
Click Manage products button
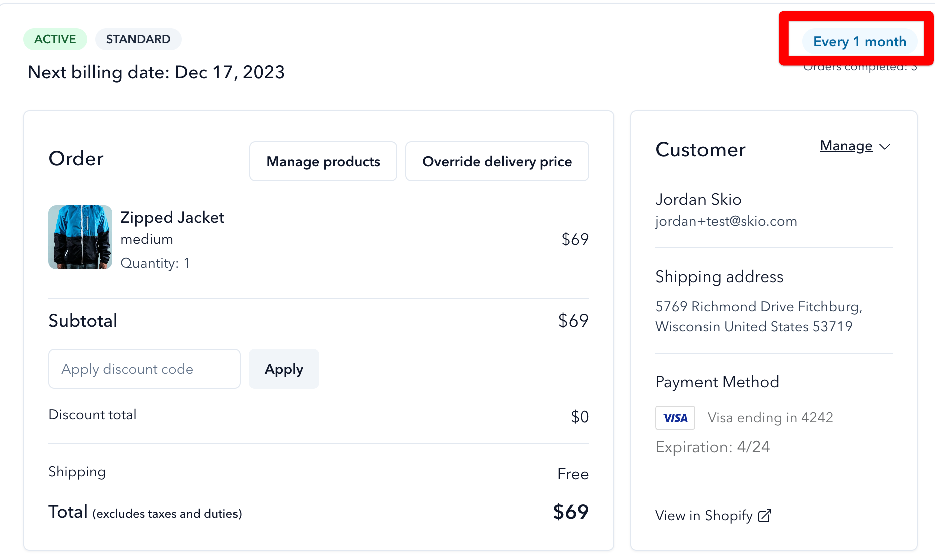tap(323, 161)
